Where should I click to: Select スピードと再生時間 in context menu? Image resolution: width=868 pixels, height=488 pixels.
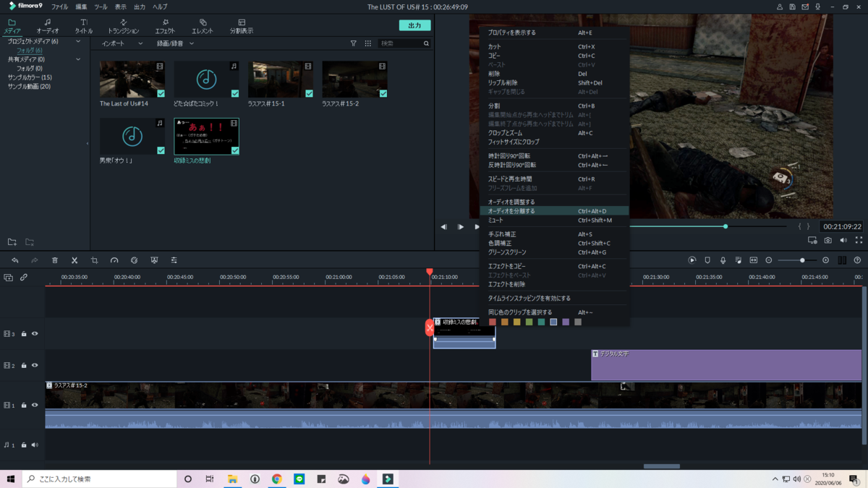[x=554, y=179]
